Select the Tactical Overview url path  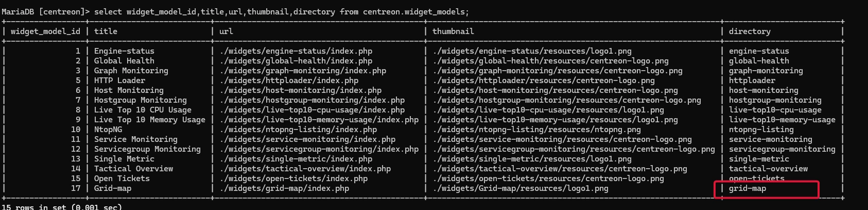tap(305, 169)
